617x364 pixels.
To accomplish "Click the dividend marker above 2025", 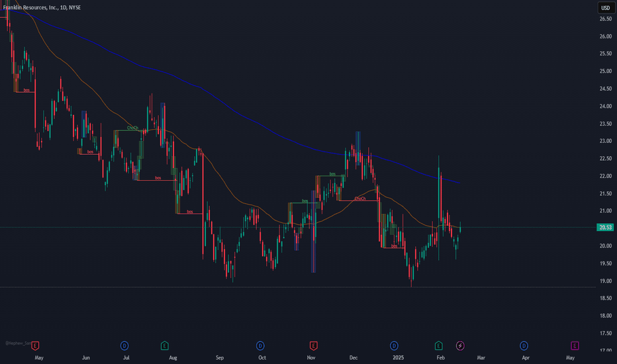I will (x=394, y=346).
